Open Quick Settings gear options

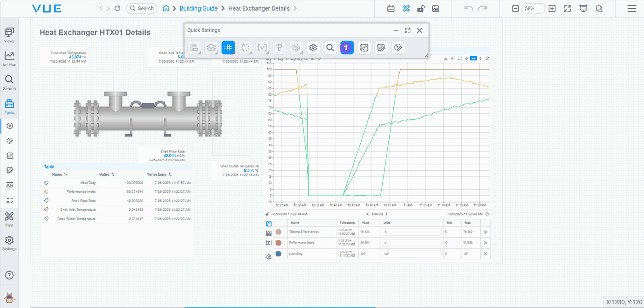[x=313, y=47]
